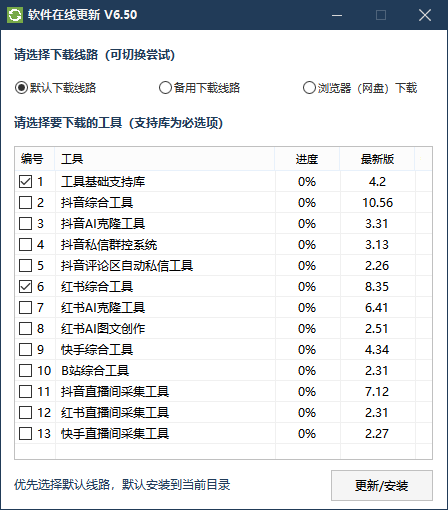The height and width of the screenshot is (510, 448).
Task: Click the green refresh app icon in title bar
Action: (x=15, y=15)
